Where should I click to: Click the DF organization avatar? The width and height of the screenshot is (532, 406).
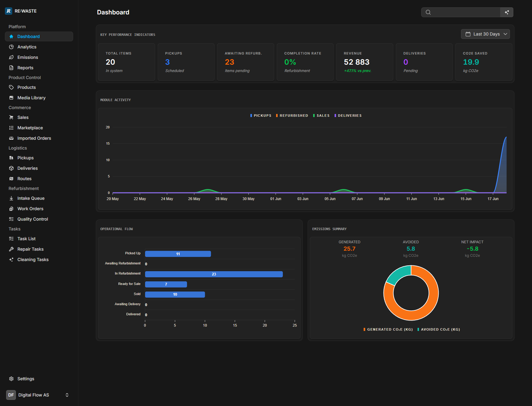pyautogui.click(x=11, y=395)
